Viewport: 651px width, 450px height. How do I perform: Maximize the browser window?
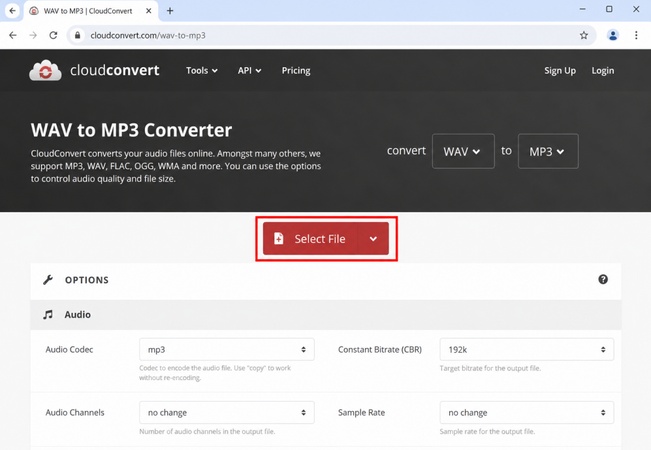click(609, 9)
